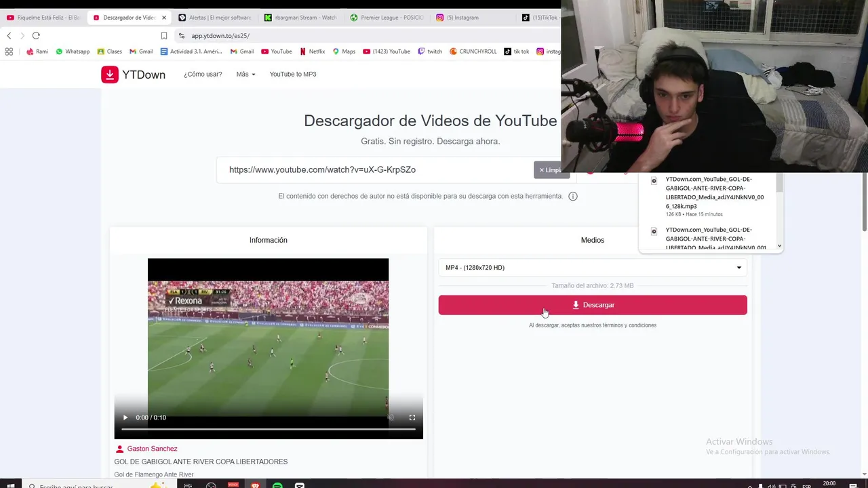Open the CRUNCHYROLL bookmark

[x=473, y=52]
